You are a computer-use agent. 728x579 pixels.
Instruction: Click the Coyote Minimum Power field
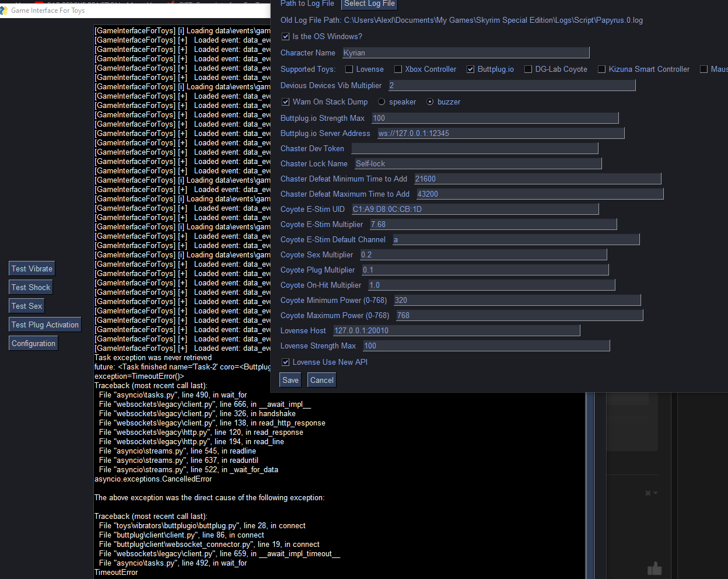[x=517, y=300]
